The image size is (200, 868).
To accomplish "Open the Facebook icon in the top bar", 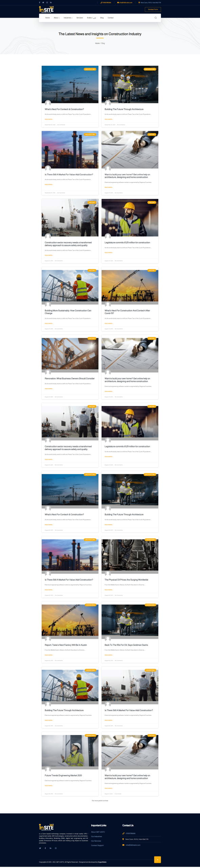I will tap(39, 2).
